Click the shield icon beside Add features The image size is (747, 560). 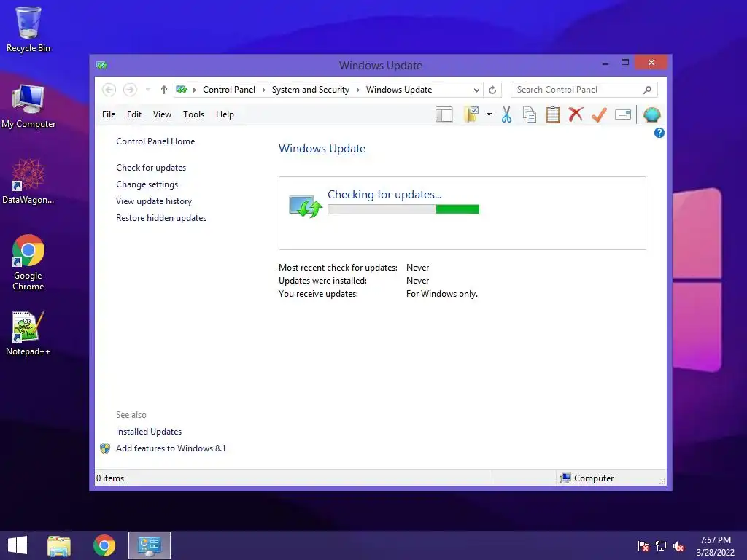pyautogui.click(x=105, y=448)
